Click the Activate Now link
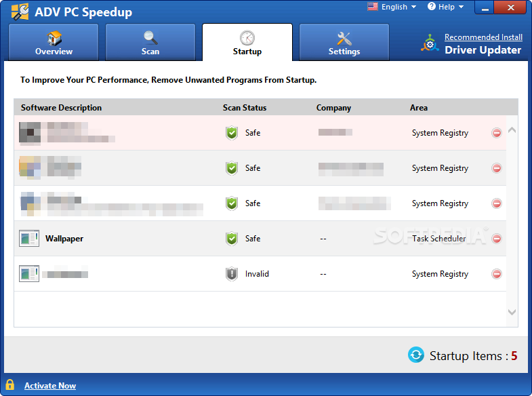This screenshot has height=396, width=532. coord(50,386)
